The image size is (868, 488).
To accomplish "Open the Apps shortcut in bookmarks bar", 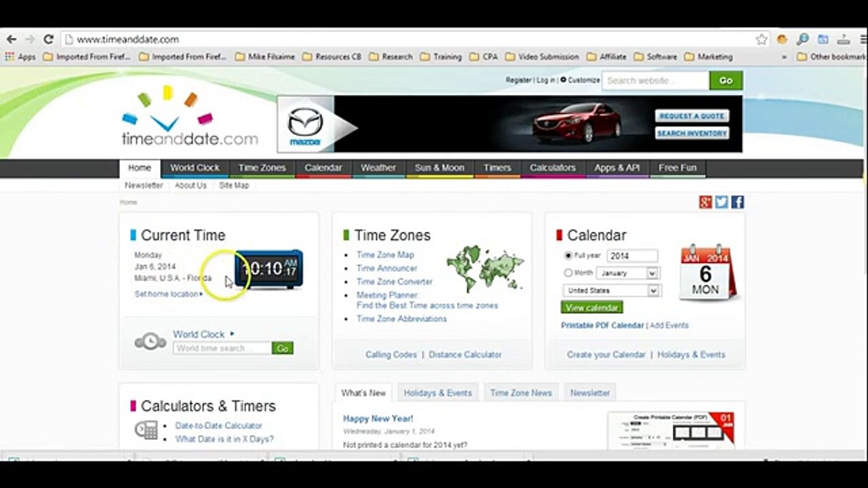I will click(x=20, y=57).
